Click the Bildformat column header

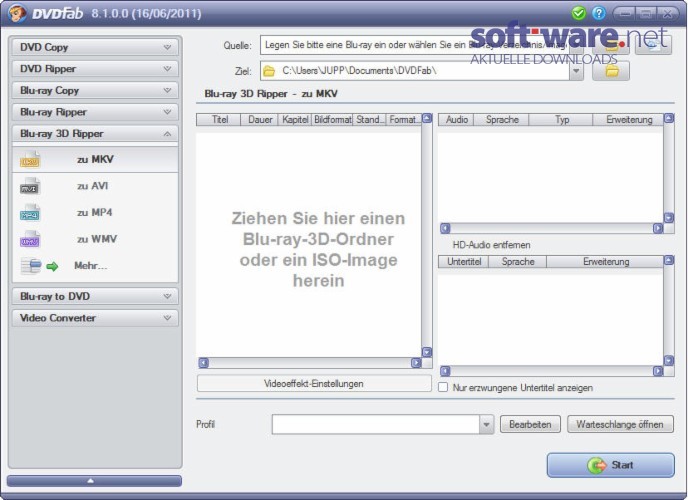point(332,120)
